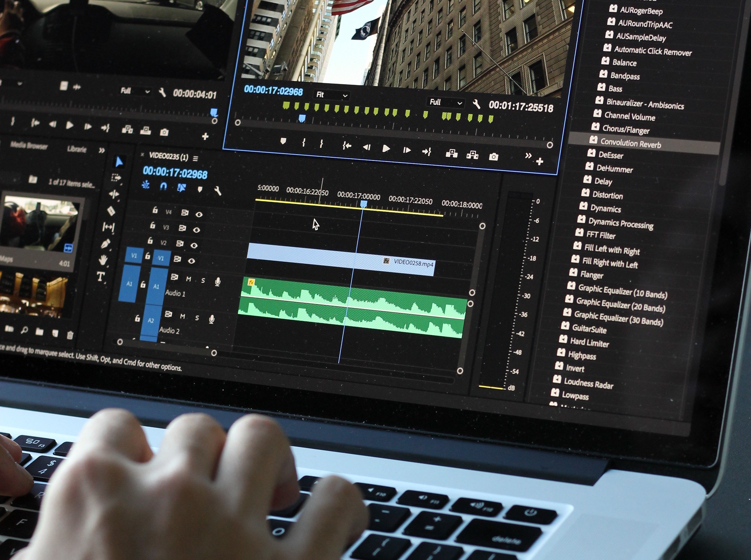
Task: Click Add Marker in Program Monitor
Action: 283,141
